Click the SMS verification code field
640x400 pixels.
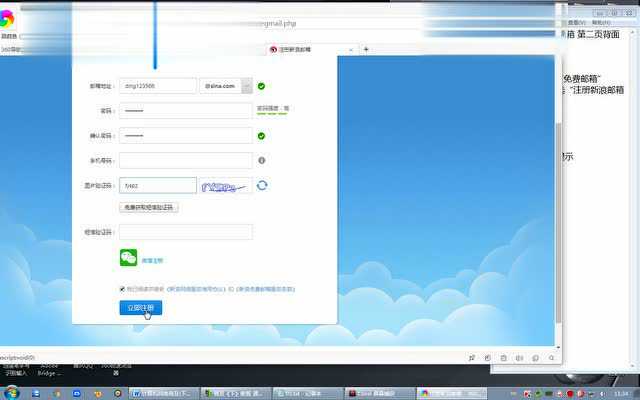pyautogui.click(x=185, y=232)
